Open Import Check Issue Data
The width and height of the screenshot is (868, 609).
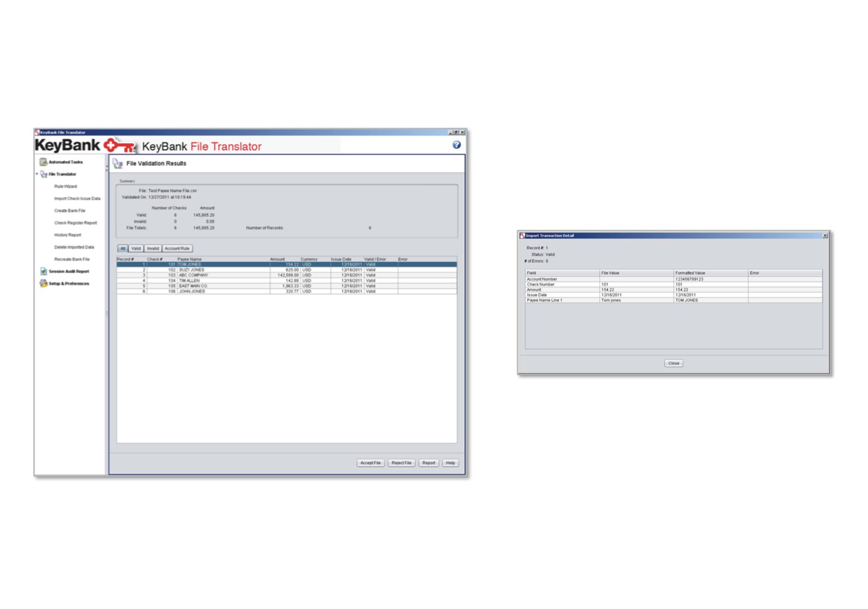77,198
